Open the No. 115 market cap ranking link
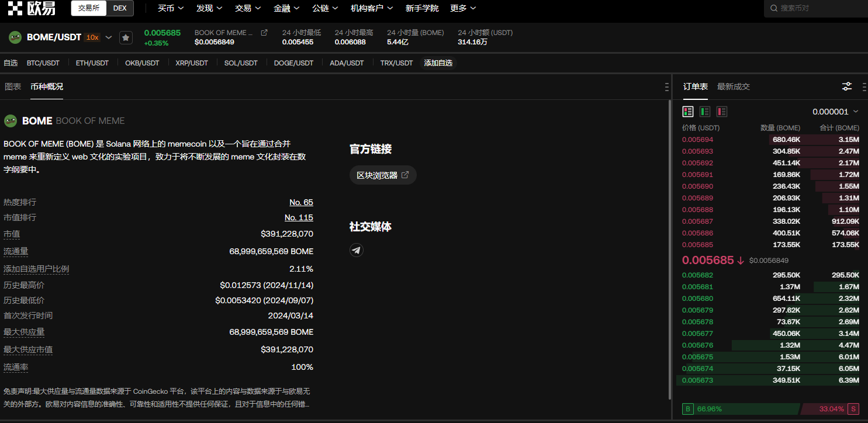Viewport: 868px width, 423px height. pos(299,217)
